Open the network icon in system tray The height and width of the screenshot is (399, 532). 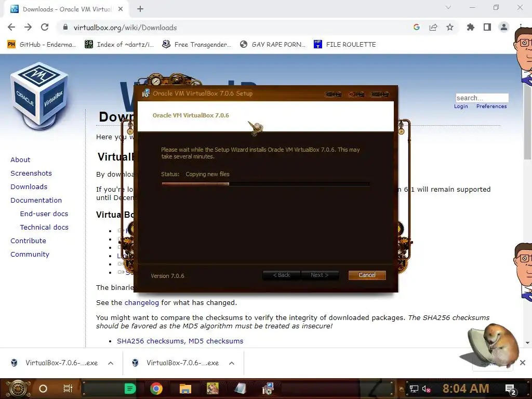[414, 389]
